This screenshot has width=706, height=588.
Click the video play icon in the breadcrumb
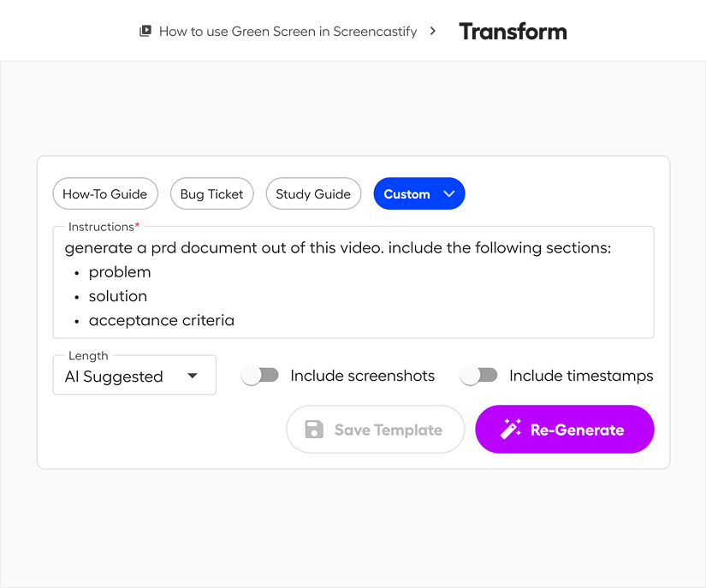(x=145, y=31)
